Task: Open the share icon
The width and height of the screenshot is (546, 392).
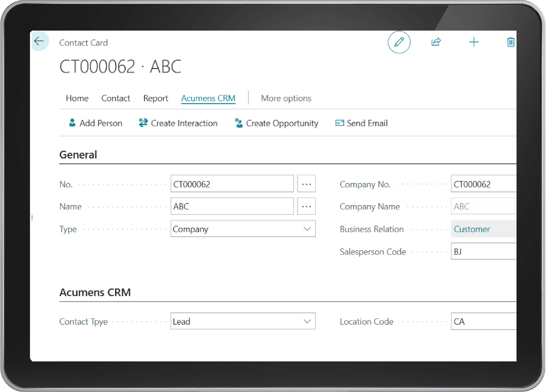Action: (436, 42)
